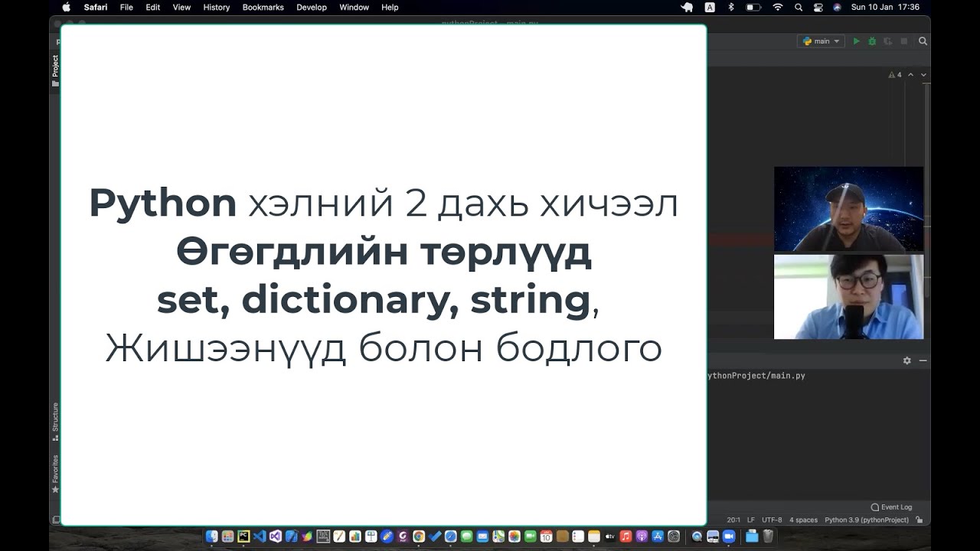Click the slide title text Python
Screen dimensions: 980x551
(162, 204)
